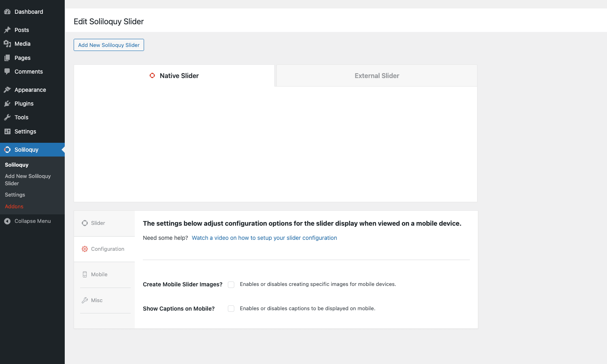Viewport: 607px width, 364px height.
Task: Go to Posts in admin menu
Action: click(32, 30)
